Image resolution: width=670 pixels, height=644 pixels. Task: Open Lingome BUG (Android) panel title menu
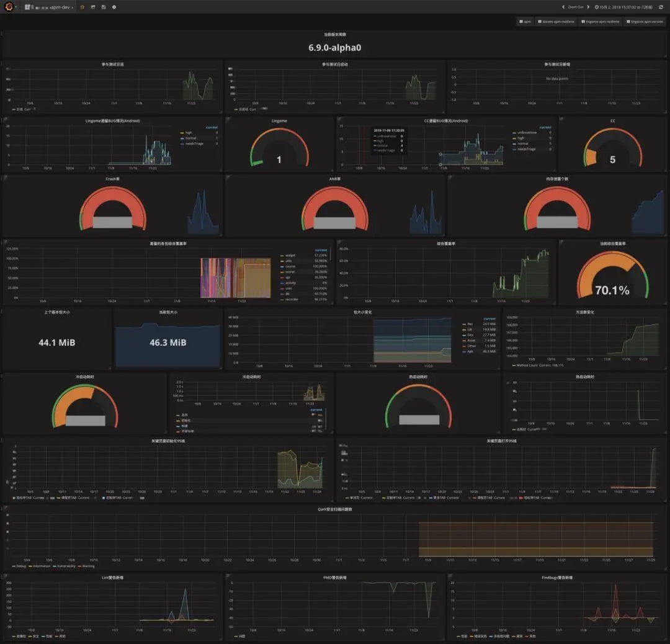click(x=112, y=121)
